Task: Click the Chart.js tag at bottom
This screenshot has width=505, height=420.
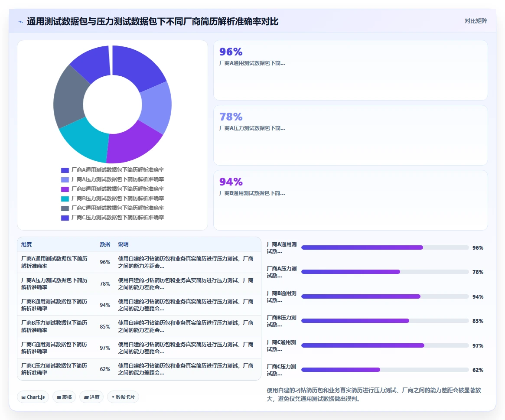Action: tap(33, 397)
